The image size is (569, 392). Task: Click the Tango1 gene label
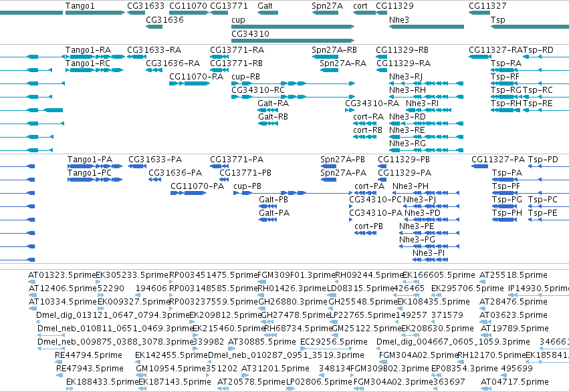(x=80, y=6)
